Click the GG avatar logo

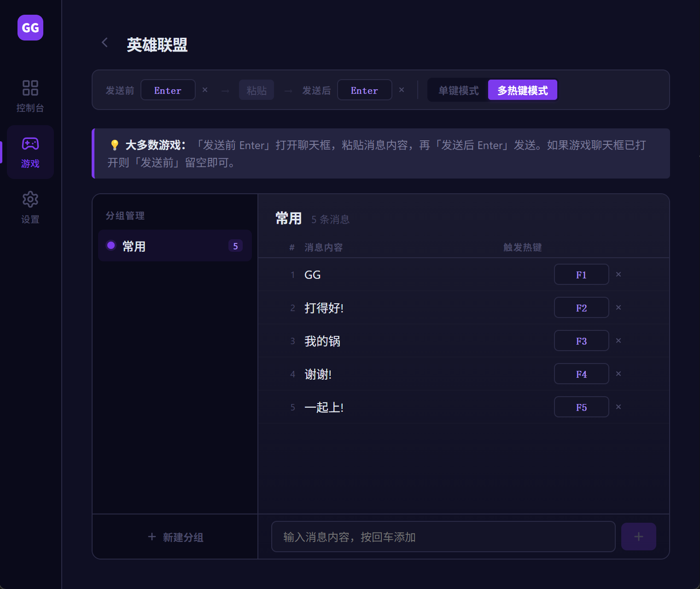30,28
